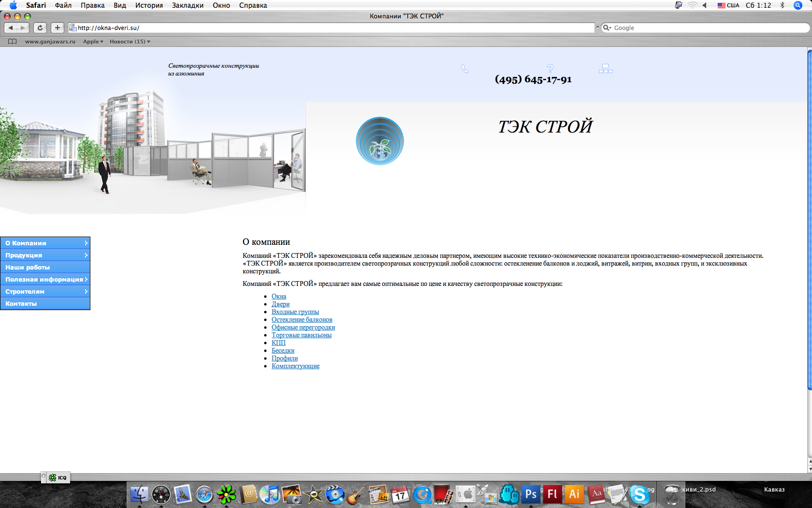The height and width of the screenshot is (508, 812).
Task: Expand the Новости (15) bookmarks dropdown
Action: 130,42
